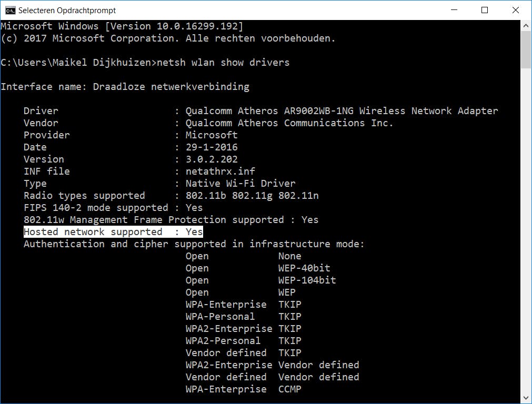Close the Opdrachtprompt window
Viewport: 532px width, 404px height.
pyautogui.click(x=514, y=10)
